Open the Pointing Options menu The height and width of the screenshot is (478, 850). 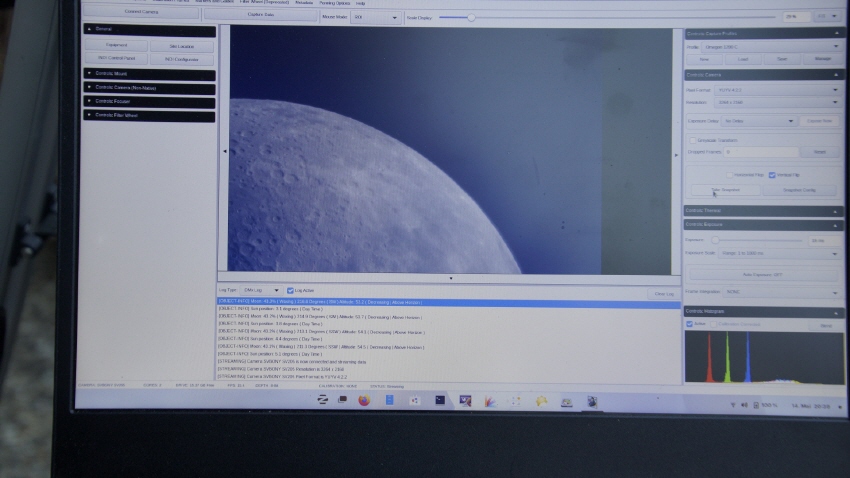(334, 3)
